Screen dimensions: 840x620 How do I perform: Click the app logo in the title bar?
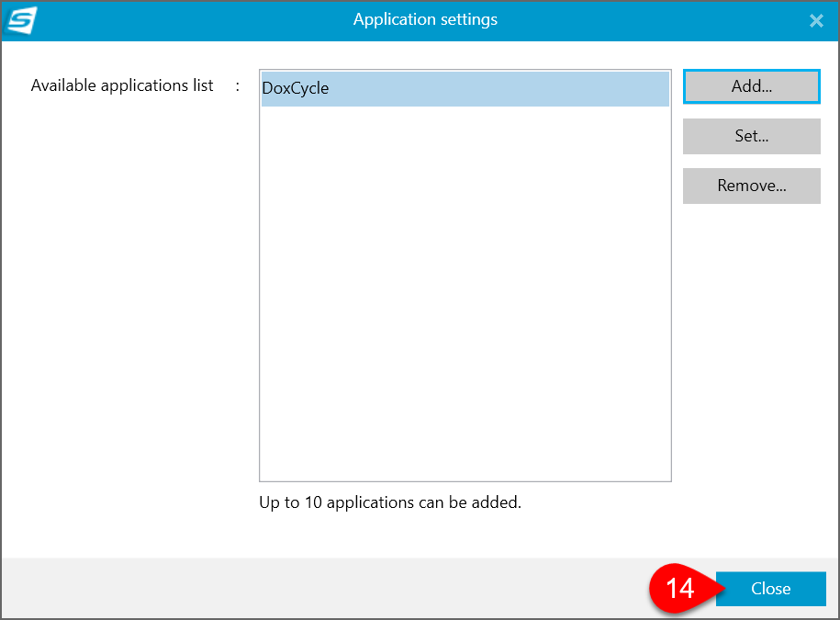click(x=20, y=19)
